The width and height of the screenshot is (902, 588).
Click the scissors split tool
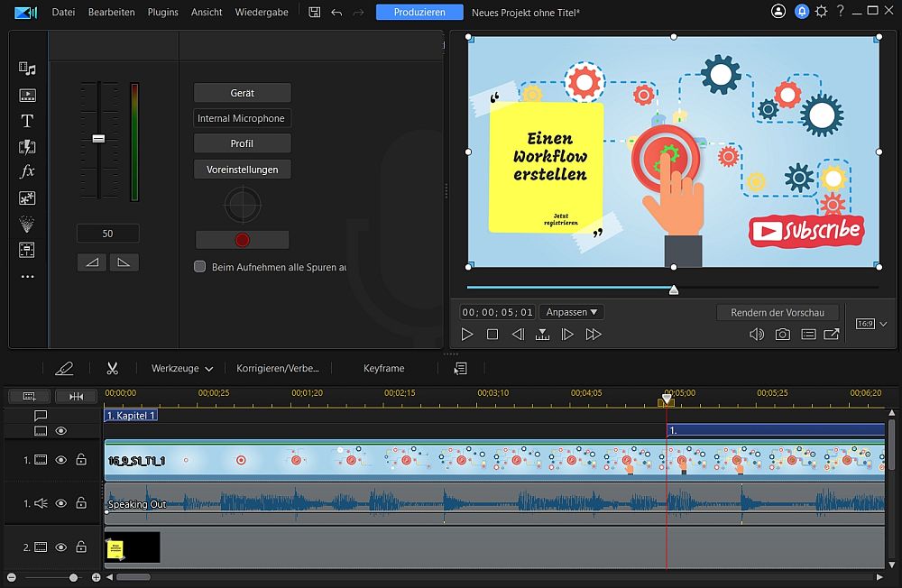112,368
